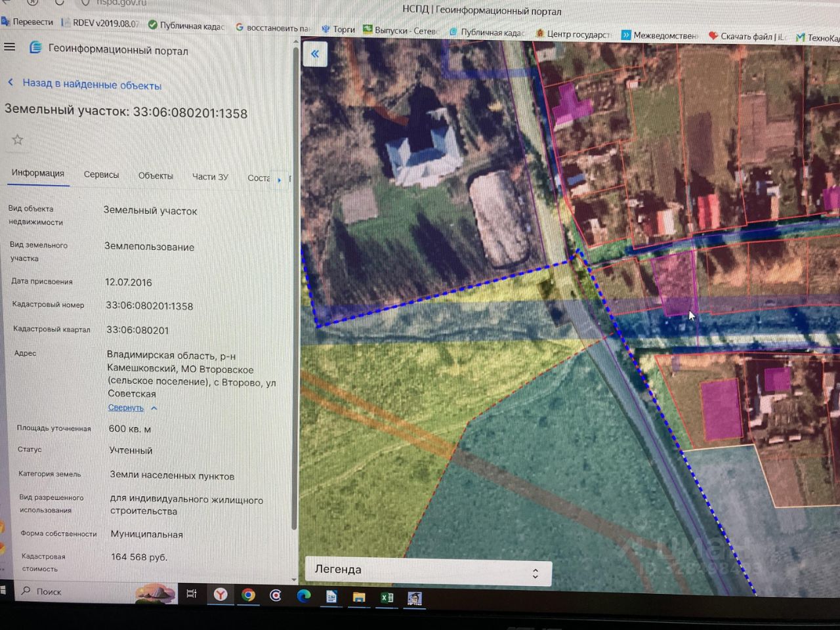Go back via Назад в найденные объекты
This screenshot has width=840, height=630.
[x=92, y=84]
